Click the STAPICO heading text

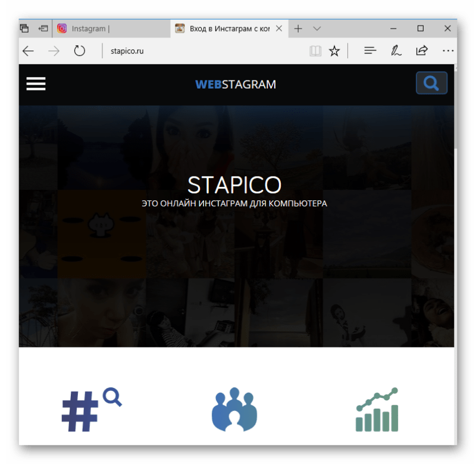(x=234, y=185)
